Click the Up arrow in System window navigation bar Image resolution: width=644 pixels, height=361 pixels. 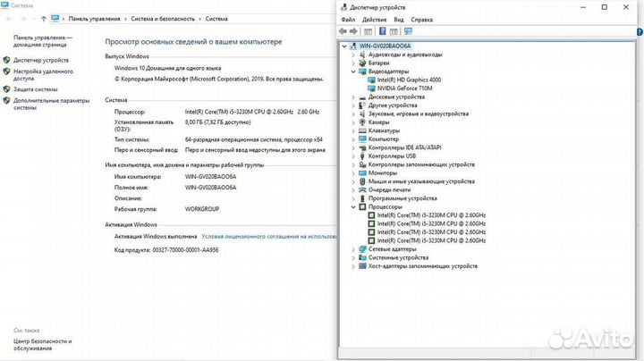coord(44,19)
